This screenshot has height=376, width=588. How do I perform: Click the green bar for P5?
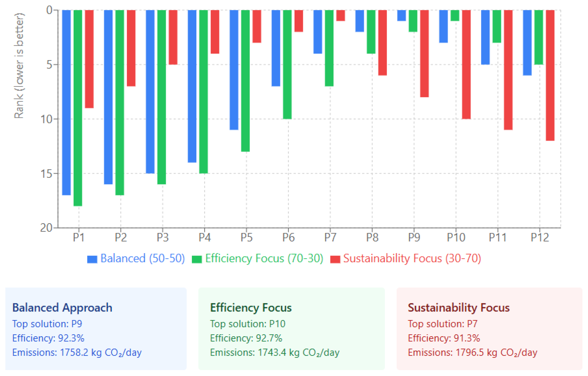pos(245,81)
